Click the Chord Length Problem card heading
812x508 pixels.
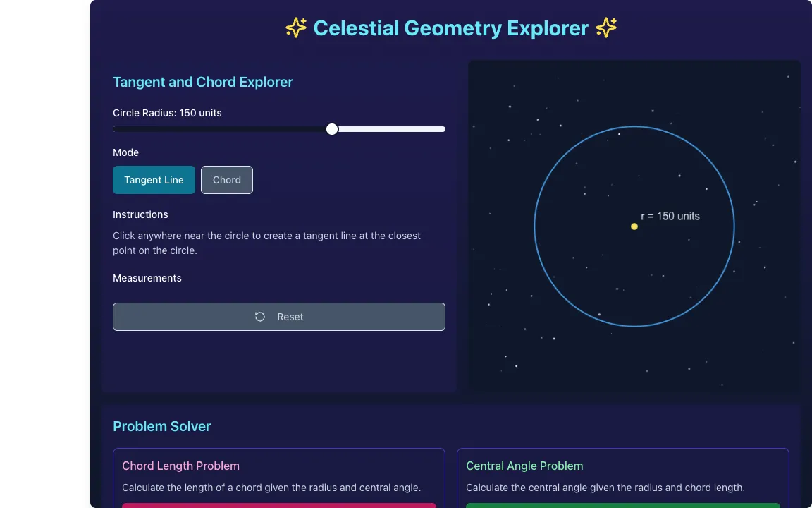[x=180, y=466]
